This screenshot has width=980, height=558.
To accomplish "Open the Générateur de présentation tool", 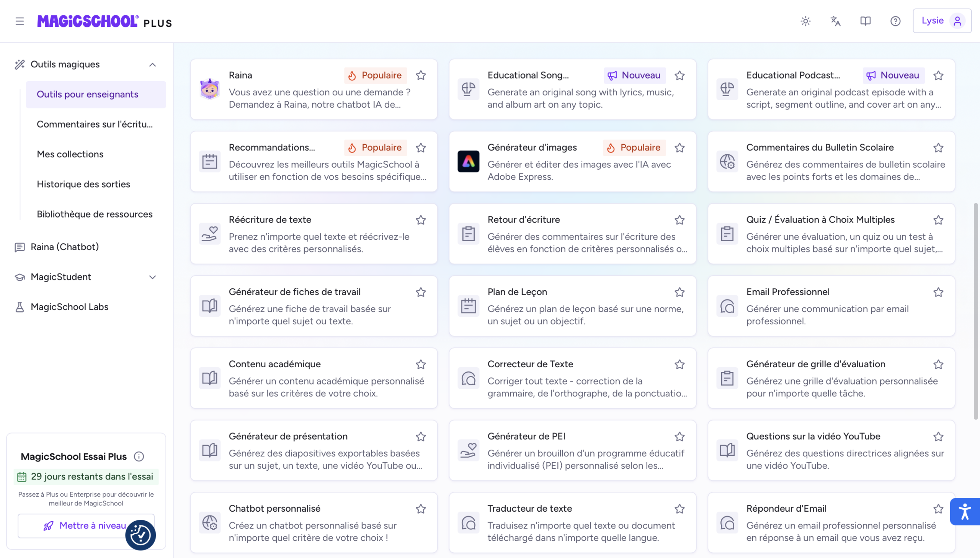I will tap(314, 450).
